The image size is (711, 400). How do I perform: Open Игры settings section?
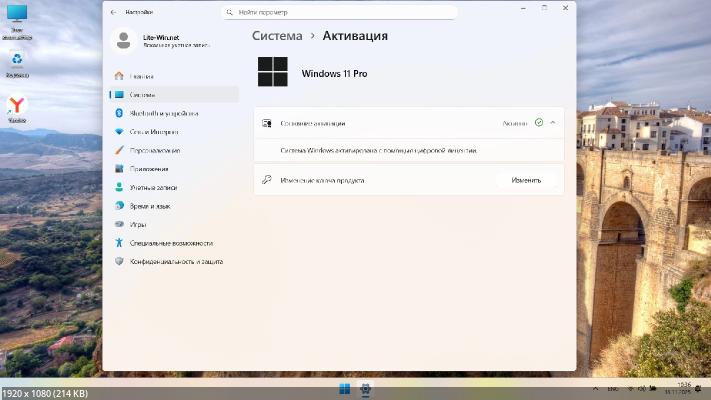point(138,224)
